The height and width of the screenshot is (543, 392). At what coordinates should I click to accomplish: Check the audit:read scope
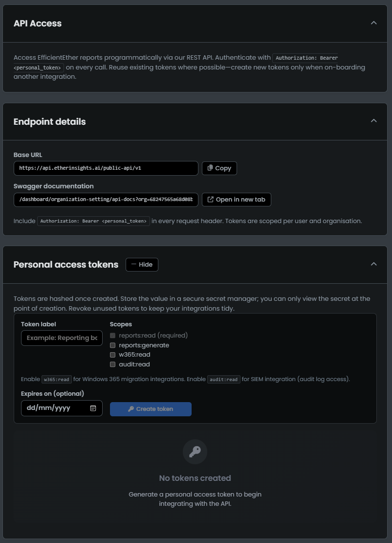coord(112,364)
